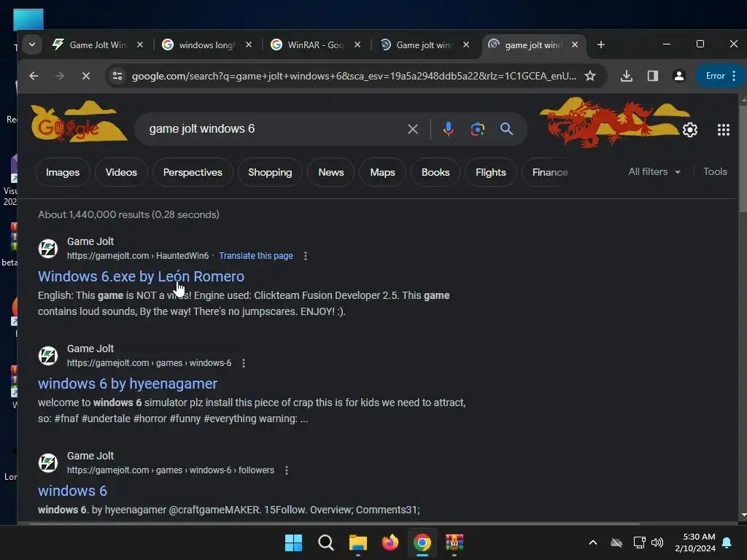The width and height of the screenshot is (747, 560).
Task: Switch to the Game Jolt Win tab
Action: click(x=98, y=44)
